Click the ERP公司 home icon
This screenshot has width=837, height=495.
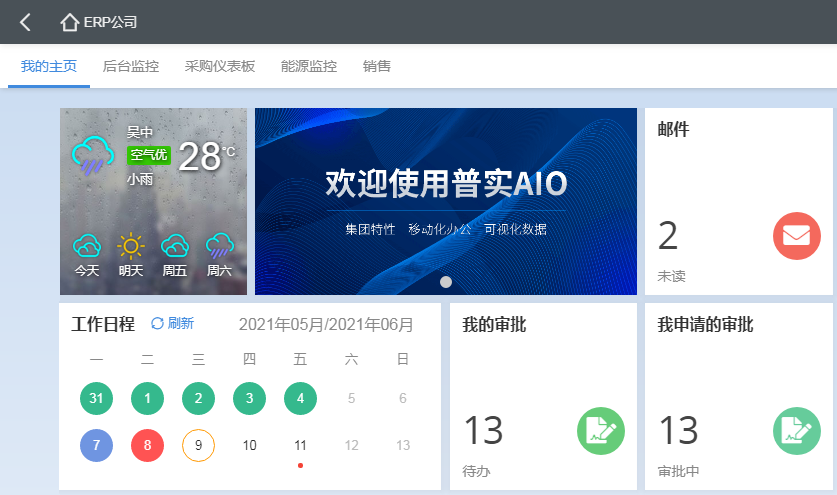pyautogui.click(x=69, y=22)
